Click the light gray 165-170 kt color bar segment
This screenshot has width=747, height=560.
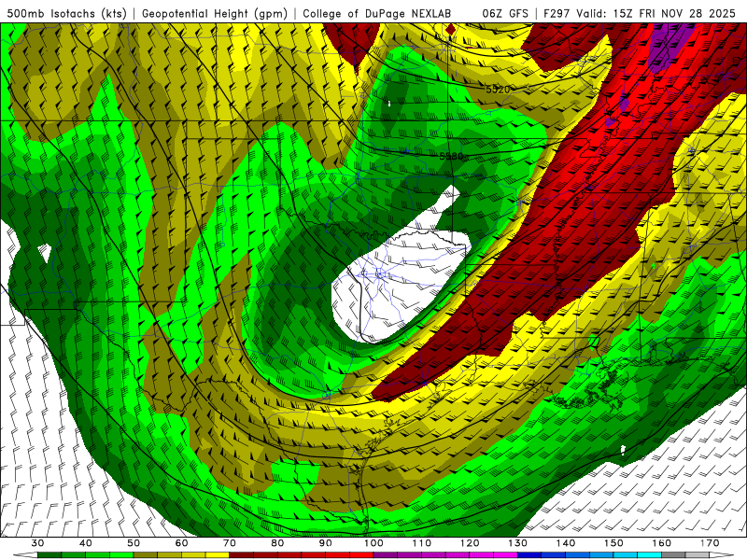[x=698, y=555]
